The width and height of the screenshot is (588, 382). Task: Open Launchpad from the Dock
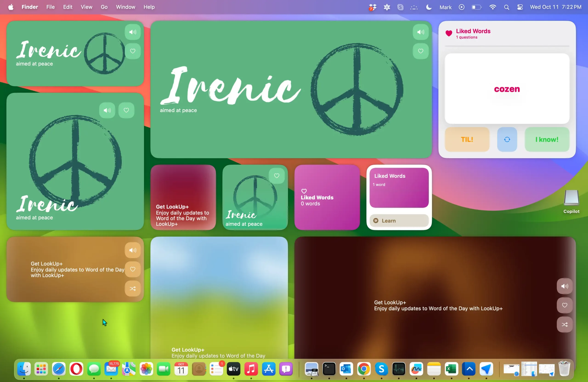(x=41, y=369)
